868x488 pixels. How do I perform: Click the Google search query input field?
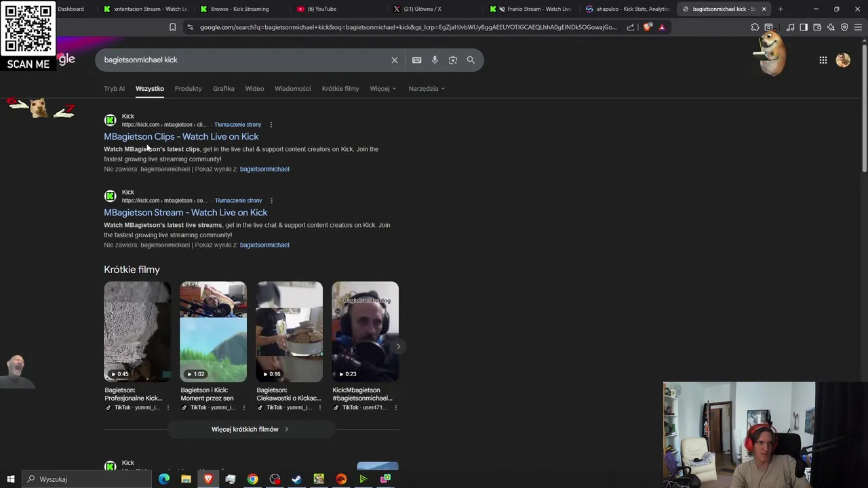244,60
